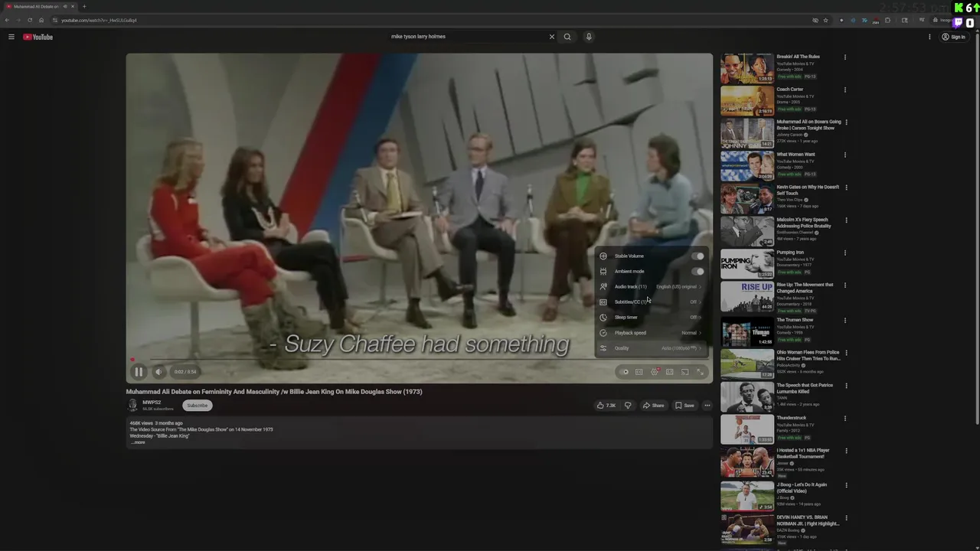This screenshot has width=980, height=551.
Task: Run search with the magnifier button
Action: click(567, 37)
